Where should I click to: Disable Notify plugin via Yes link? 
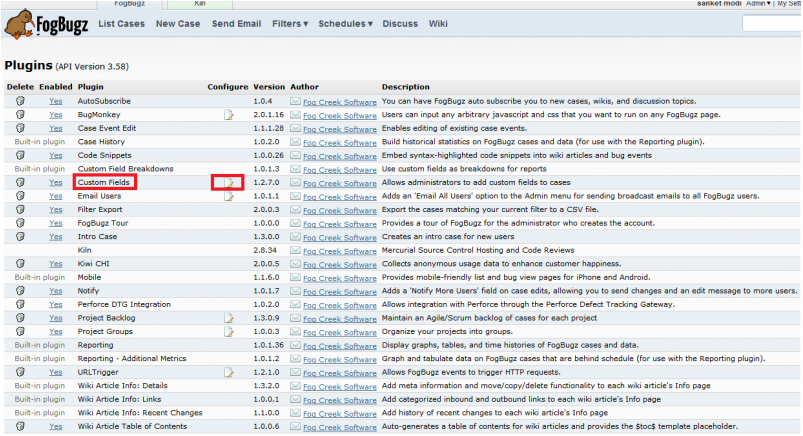point(55,291)
